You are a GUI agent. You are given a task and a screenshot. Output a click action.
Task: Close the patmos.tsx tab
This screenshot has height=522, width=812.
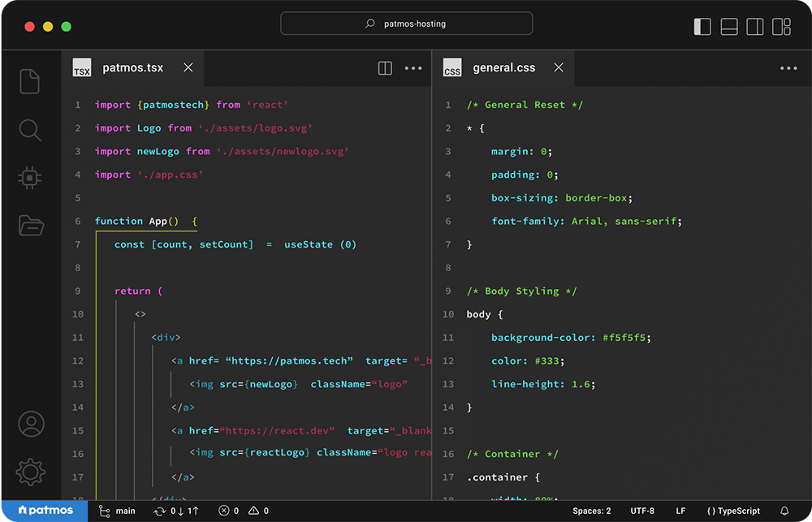[x=188, y=67]
